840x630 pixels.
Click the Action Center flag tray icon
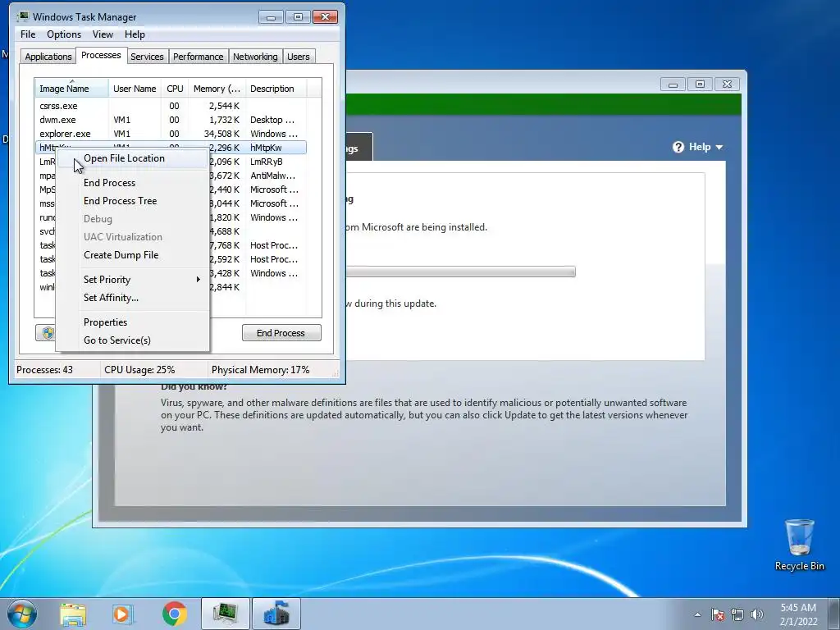click(x=718, y=614)
